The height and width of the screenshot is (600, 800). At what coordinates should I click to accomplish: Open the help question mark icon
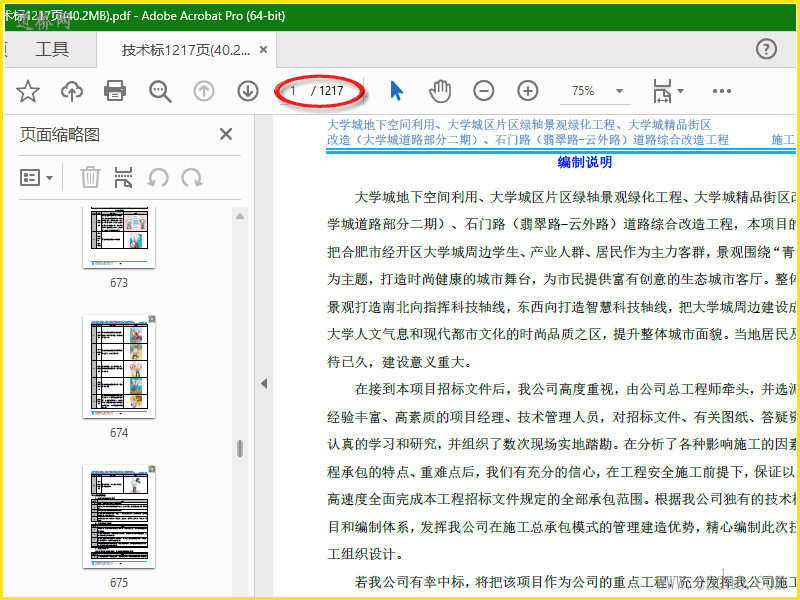pos(766,49)
